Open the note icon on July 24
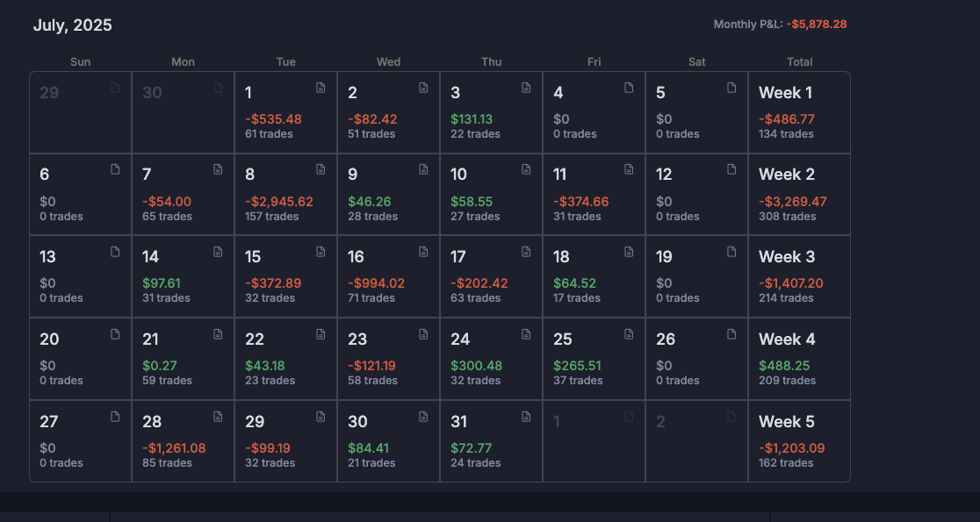980x522 pixels. (x=526, y=334)
